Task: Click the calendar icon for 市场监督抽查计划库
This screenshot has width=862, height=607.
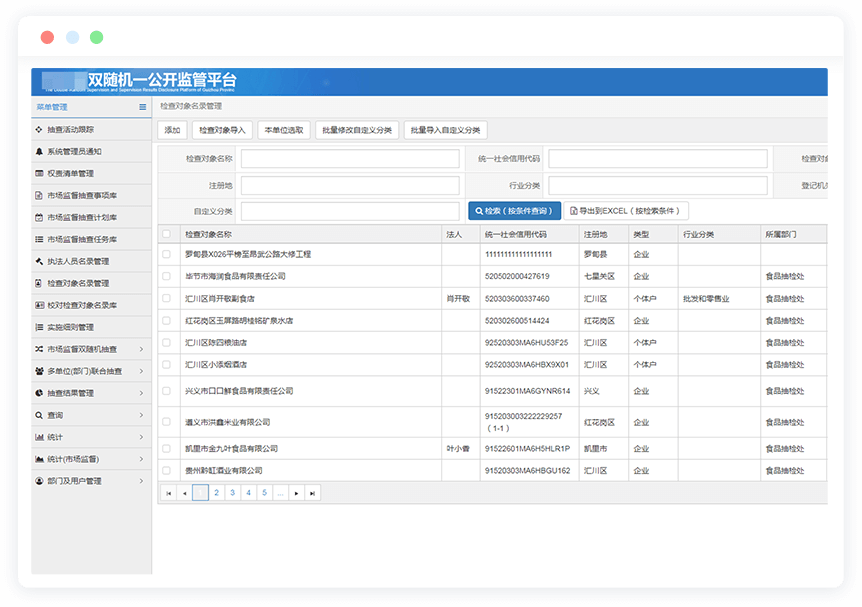Action: [x=38, y=218]
